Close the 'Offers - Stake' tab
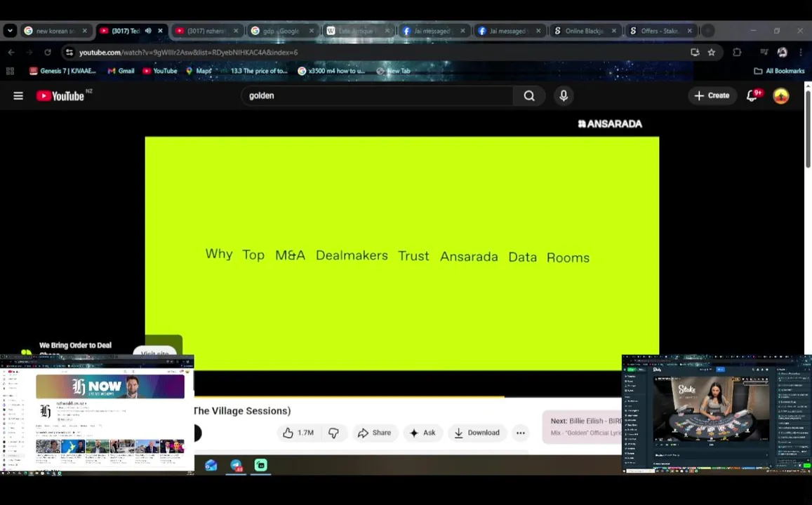 click(x=689, y=31)
